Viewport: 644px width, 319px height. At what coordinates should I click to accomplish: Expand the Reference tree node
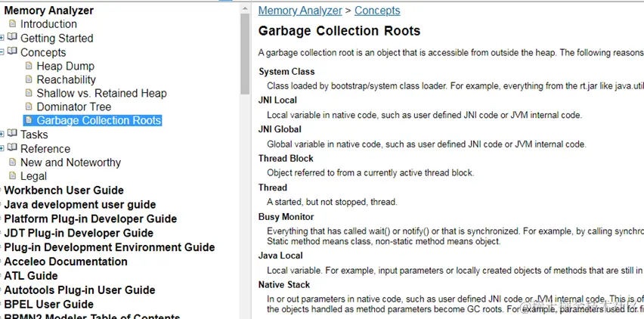(x=2, y=149)
